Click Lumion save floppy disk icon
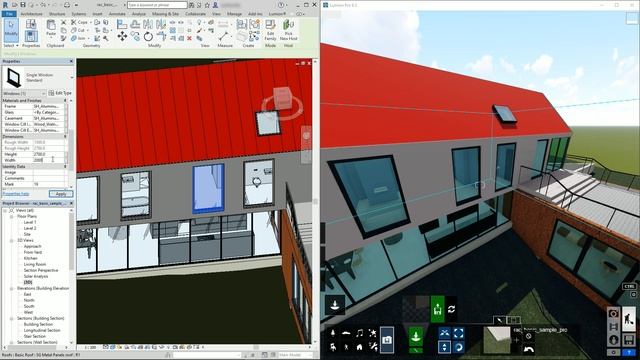 pos(629,340)
